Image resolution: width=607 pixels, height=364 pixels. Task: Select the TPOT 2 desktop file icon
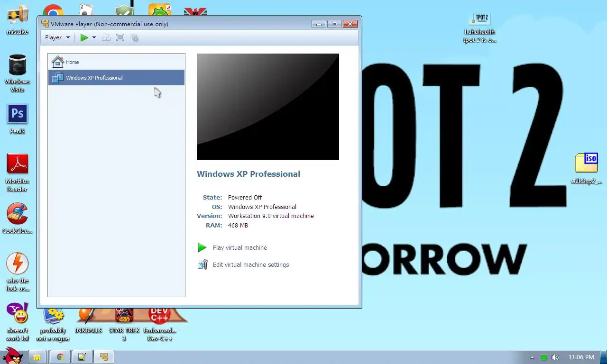coord(479,27)
